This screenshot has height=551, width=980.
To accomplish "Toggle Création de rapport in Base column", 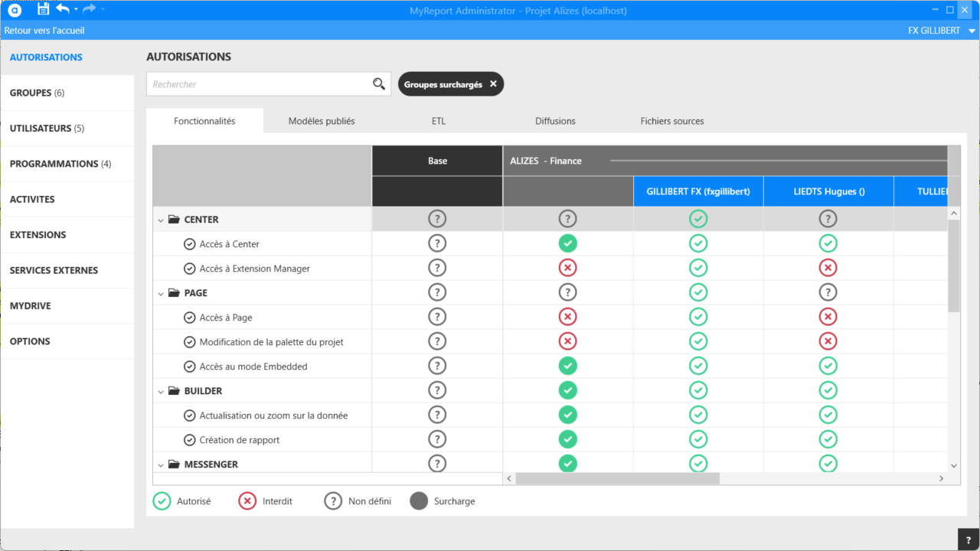I will (x=437, y=440).
